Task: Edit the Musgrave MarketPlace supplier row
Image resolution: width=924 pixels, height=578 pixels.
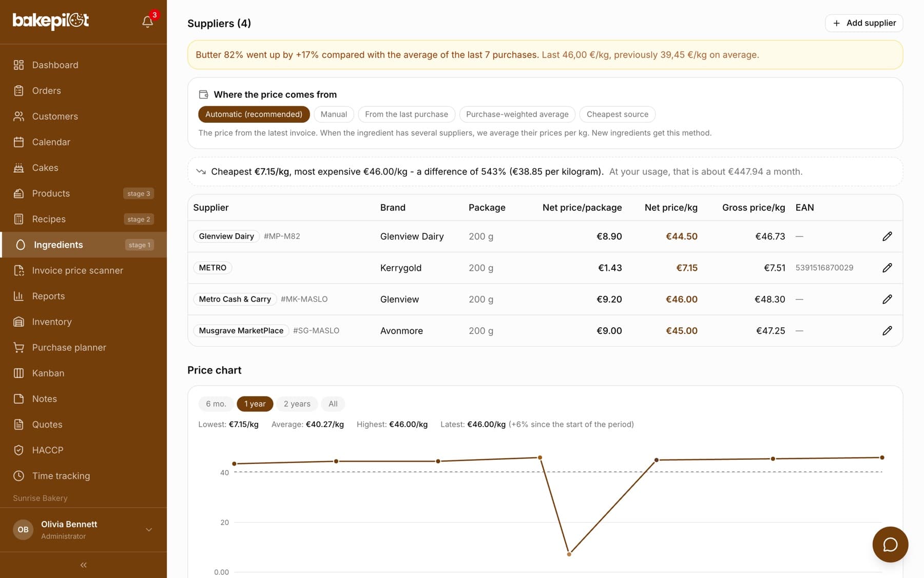Action: click(x=887, y=330)
